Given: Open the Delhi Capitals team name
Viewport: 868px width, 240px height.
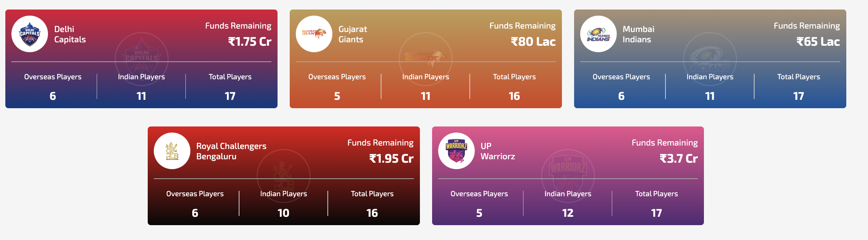Looking at the screenshot, I should [70, 34].
